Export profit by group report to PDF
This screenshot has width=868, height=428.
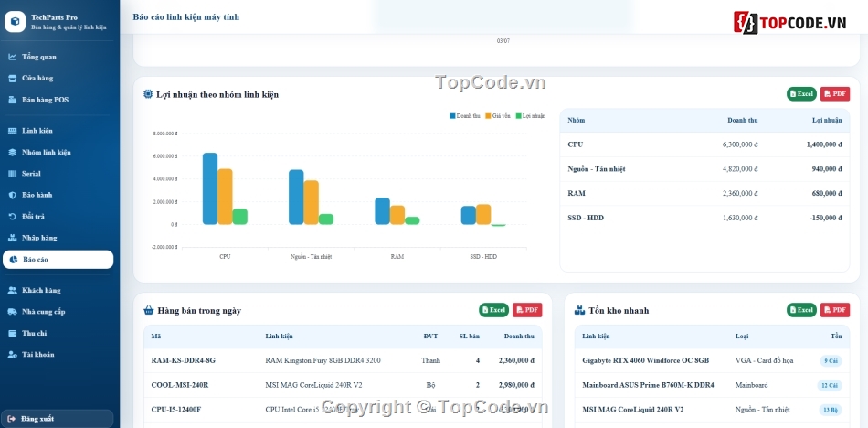[x=835, y=94]
